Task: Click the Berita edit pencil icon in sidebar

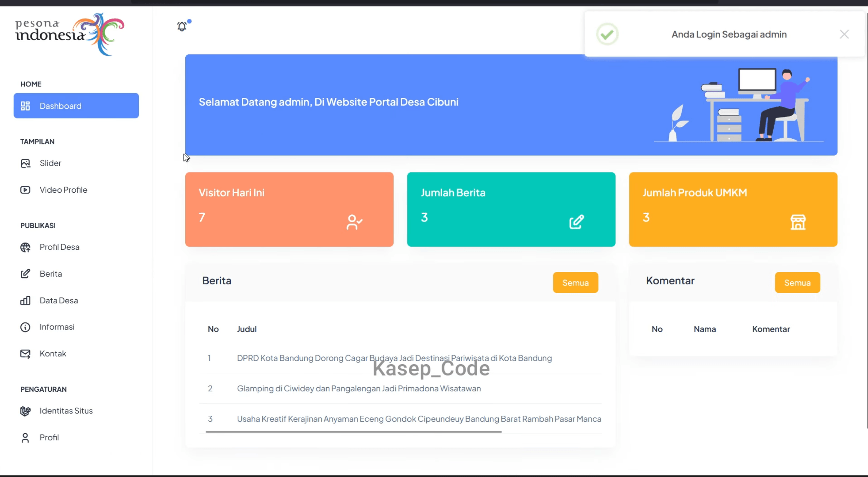Action: [25, 274]
